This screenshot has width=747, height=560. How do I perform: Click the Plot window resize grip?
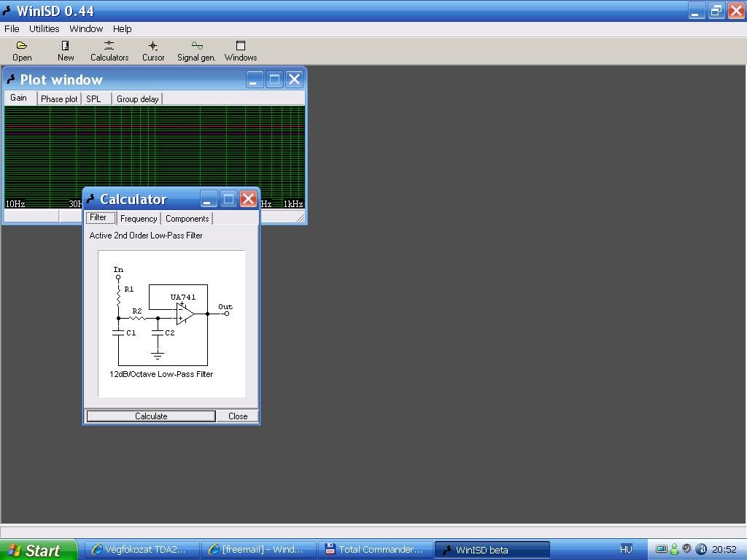(x=300, y=218)
